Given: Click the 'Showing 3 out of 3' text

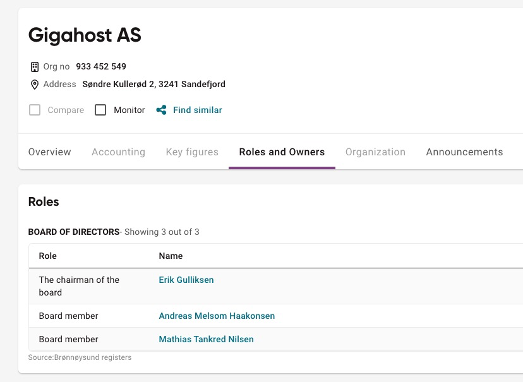Looking at the screenshot, I should tap(162, 232).
